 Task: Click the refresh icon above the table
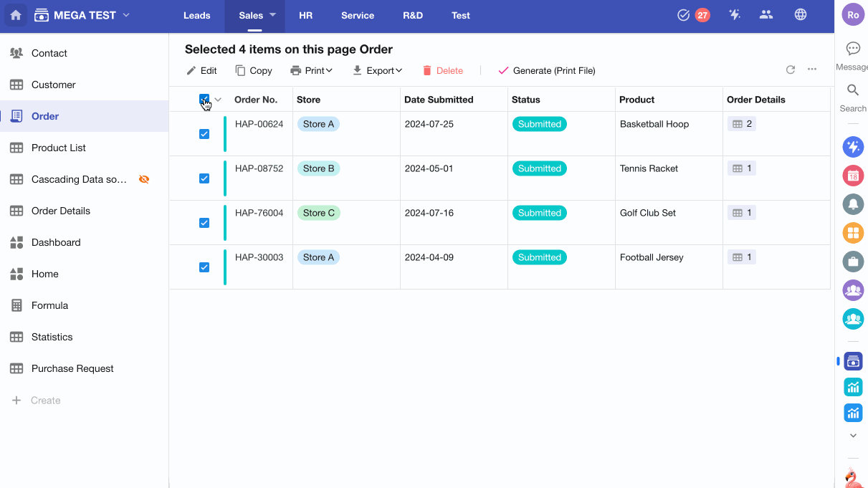pyautogui.click(x=791, y=70)
